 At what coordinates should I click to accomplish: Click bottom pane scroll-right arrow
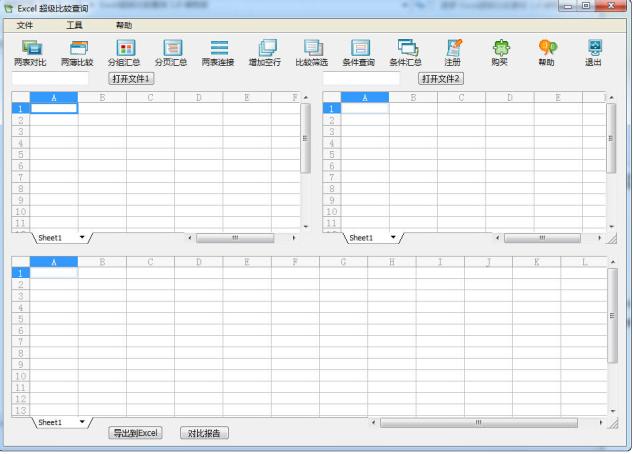[601, 423]
